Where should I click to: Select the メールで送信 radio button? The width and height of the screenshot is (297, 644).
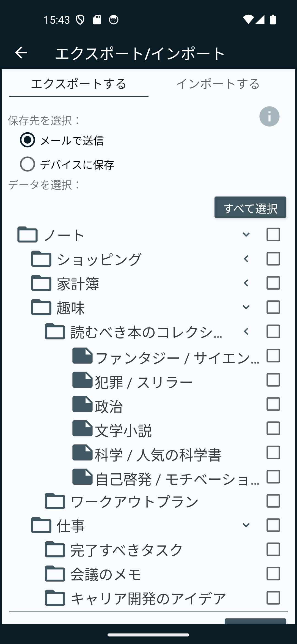28,140
